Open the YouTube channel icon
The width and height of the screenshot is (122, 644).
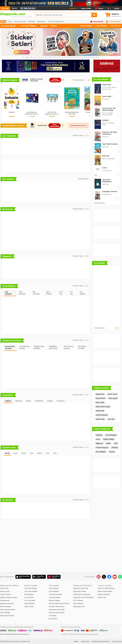click(x=115, y=577)
